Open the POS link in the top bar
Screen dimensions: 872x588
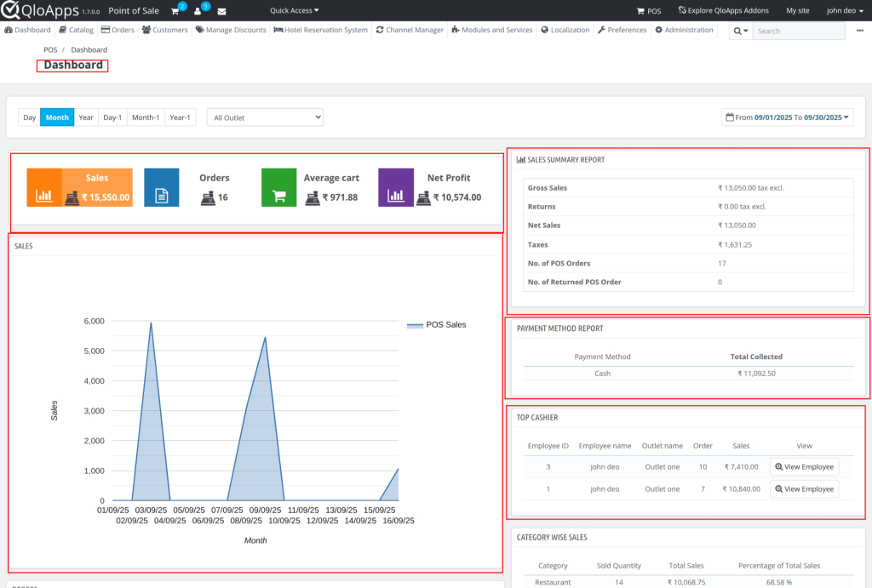point(649,11)
